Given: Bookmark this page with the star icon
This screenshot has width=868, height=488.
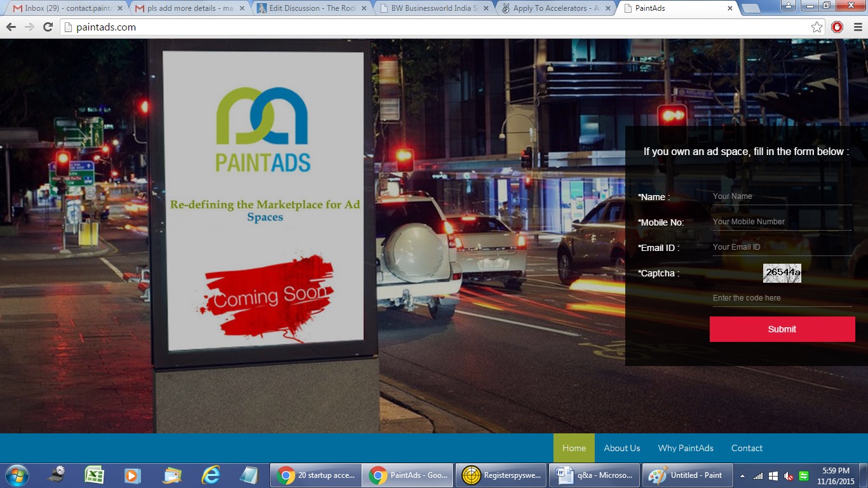Looking at the screenshot, I should coord(817,27).
